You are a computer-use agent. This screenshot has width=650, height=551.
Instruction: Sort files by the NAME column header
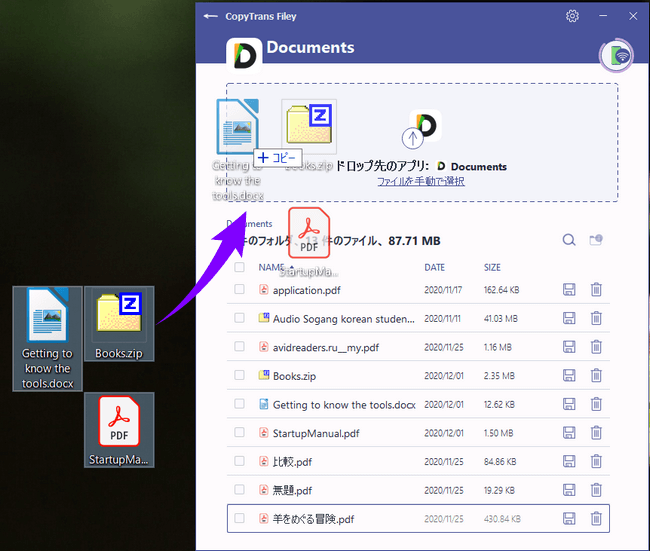[272, 267]
